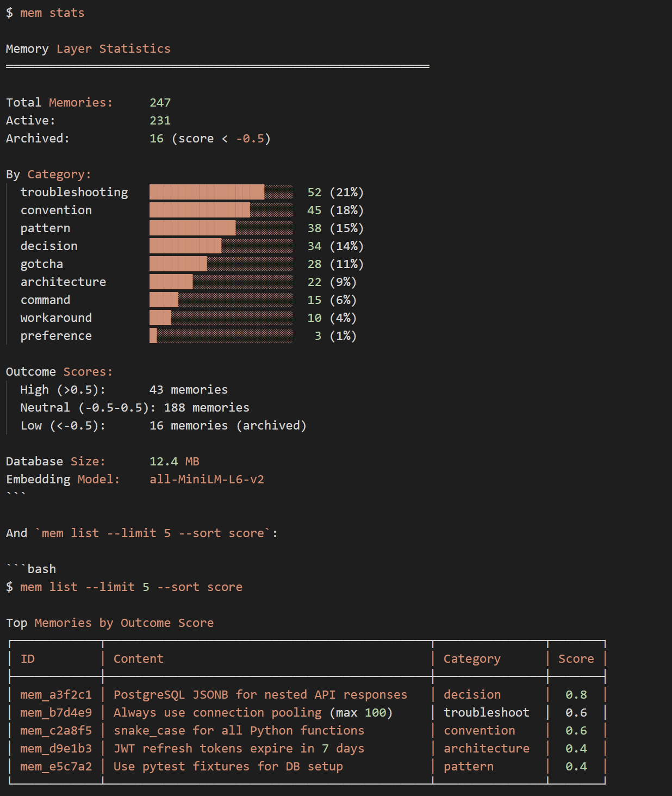Click the Active count 231
672x796 pixels.
160,120
